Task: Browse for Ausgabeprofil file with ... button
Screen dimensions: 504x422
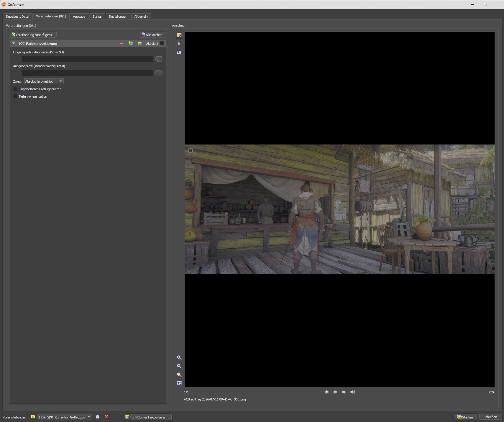Action: [x=159, y=73]
